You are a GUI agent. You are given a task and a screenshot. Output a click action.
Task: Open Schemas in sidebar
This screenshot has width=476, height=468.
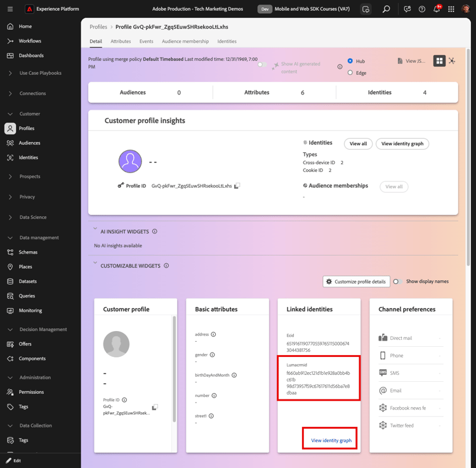[28, 252]
